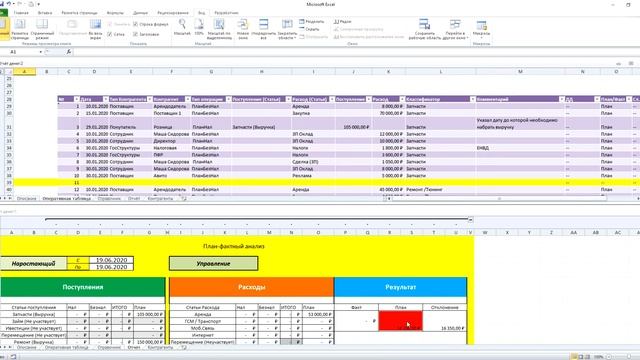Click Arrange All (Упорядочить все)
The image size is (640, 360).
264,29
